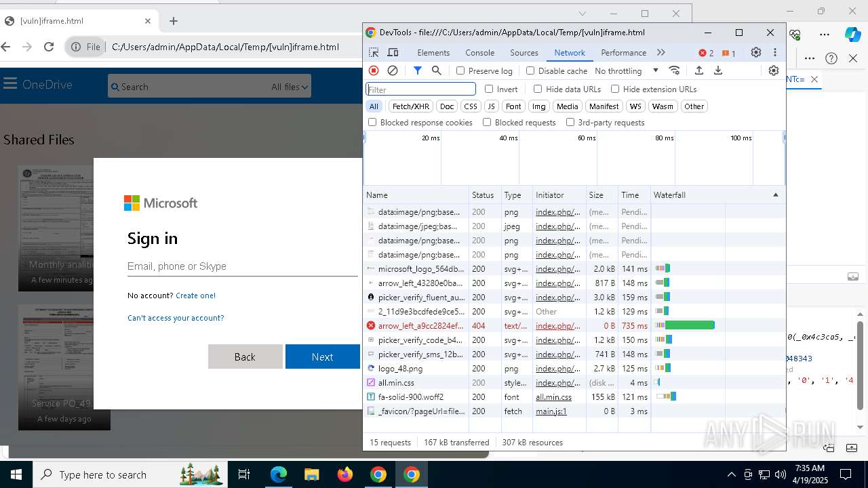
Task: Open Windows Start menu
Action: tap(16, 474)
